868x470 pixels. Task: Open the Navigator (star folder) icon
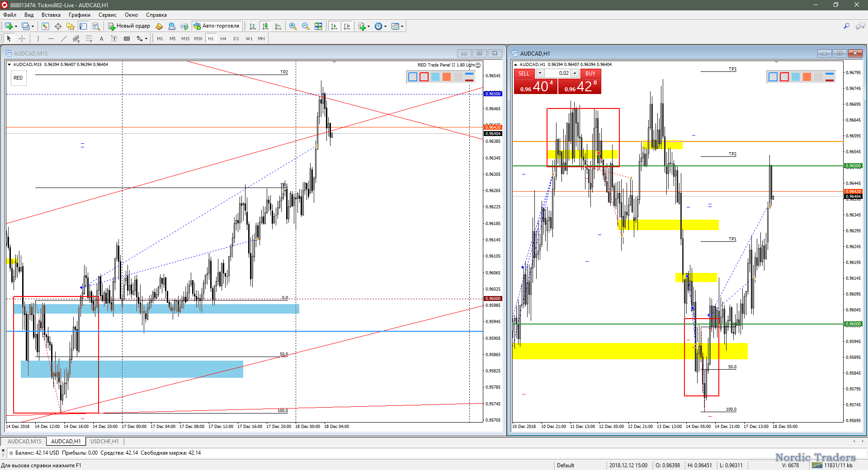(x=71, y=26)
